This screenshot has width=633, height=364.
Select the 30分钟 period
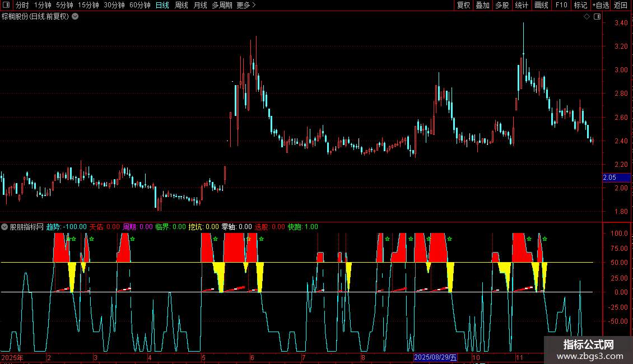pyautogui.click(x=114, y=5)
